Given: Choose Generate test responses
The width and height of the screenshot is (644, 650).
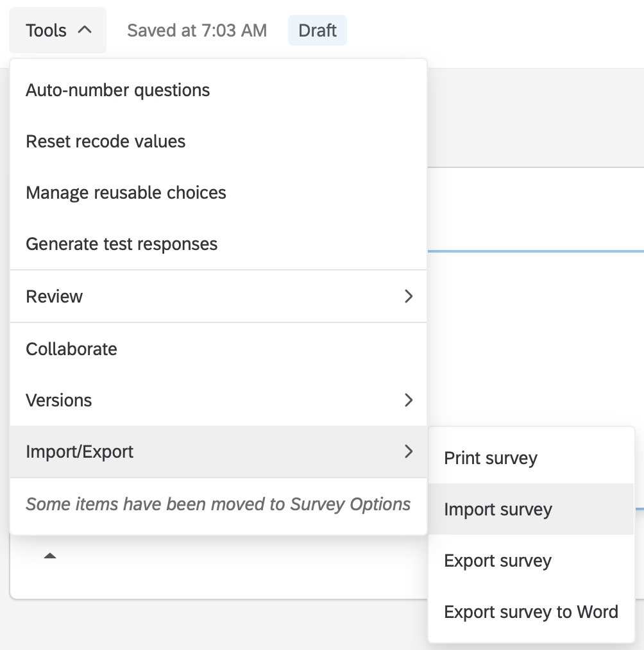Looking at the screenshot, I should click(x=121, y=244).
